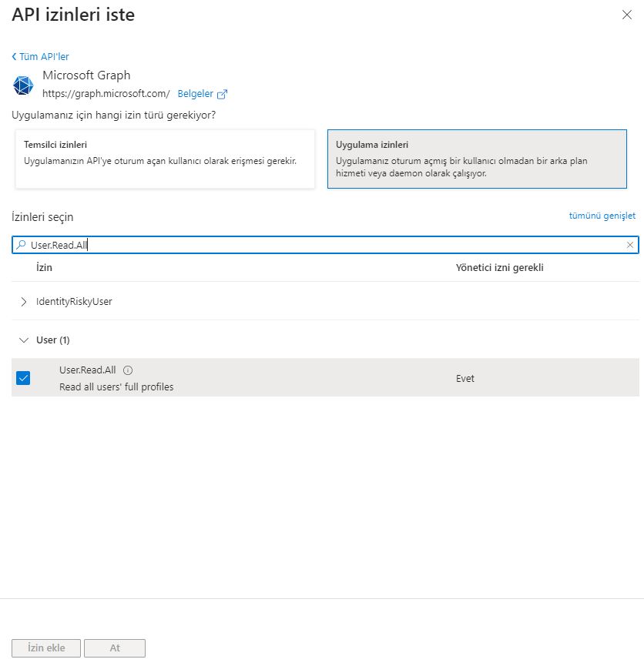The width and height of the screenshot is (644, 666).
Task: Uncheck the User.Read.All permission checkbox
Action: click(x=23, y=378)
